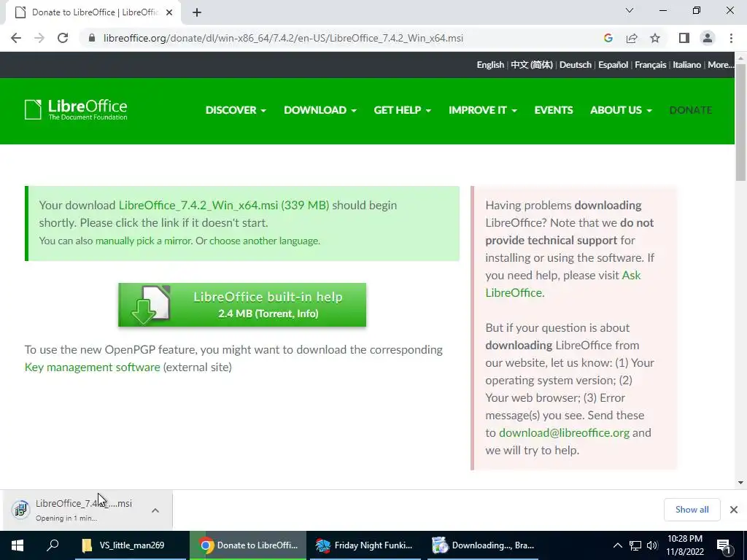This screenshot has width=747, height=560.
Task: Close the downloads bar
Action: pos(734,510)
